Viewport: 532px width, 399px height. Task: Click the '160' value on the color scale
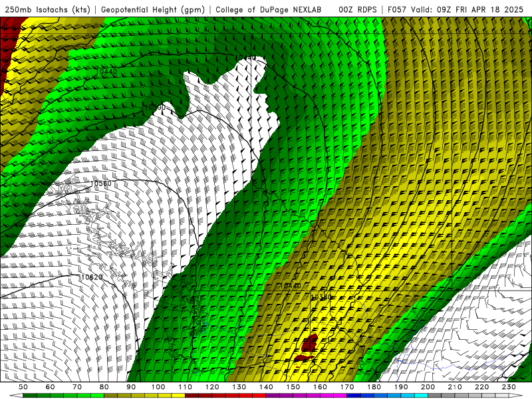tap(320, 387)
